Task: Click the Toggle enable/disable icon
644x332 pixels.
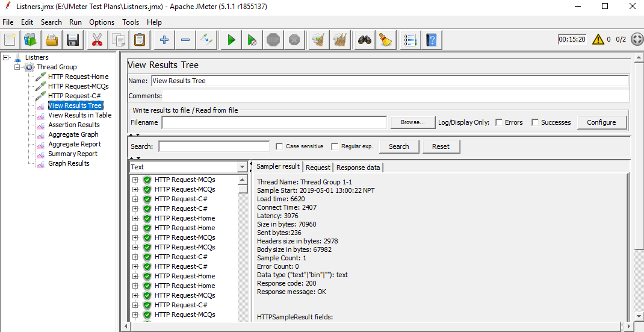Action: click(206, 40)
